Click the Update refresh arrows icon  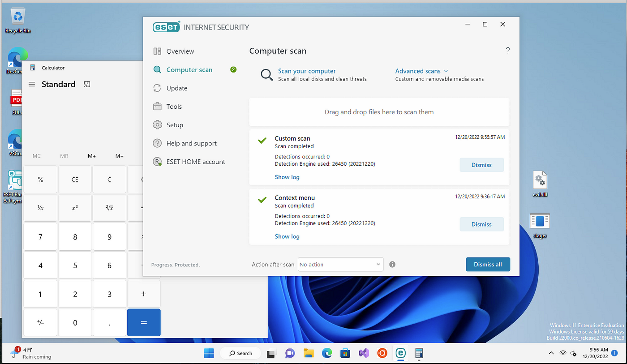pos(157,88)
